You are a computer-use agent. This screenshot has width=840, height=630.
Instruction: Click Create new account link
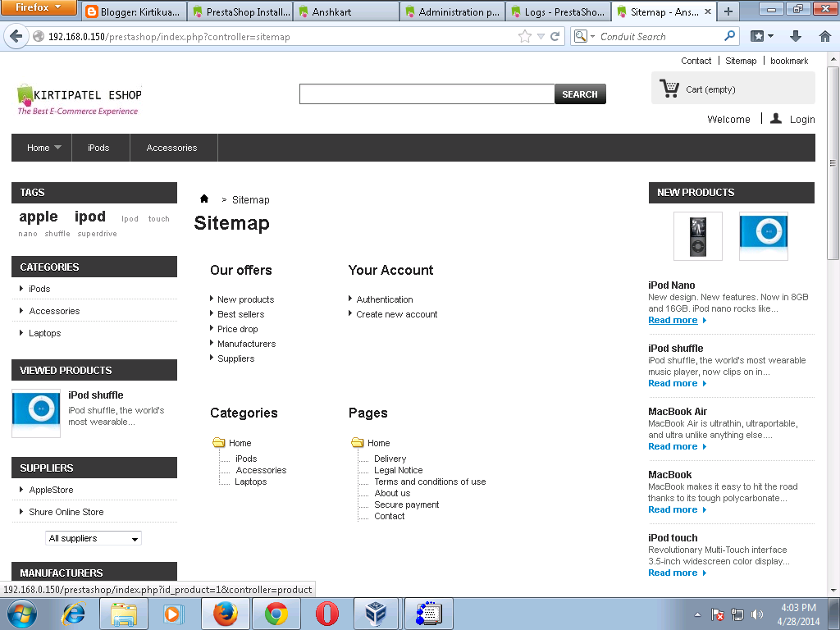[x=396, y=314]
